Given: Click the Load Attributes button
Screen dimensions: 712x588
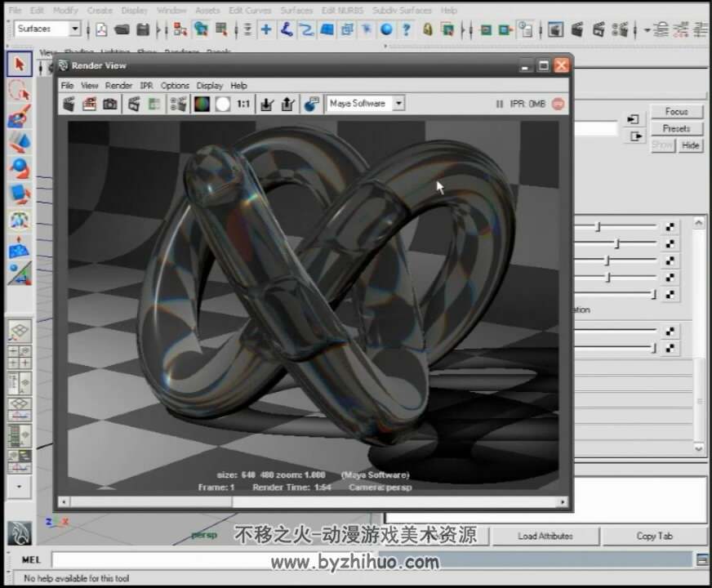Looking at the screenshot, I should [x=545, y=537].
